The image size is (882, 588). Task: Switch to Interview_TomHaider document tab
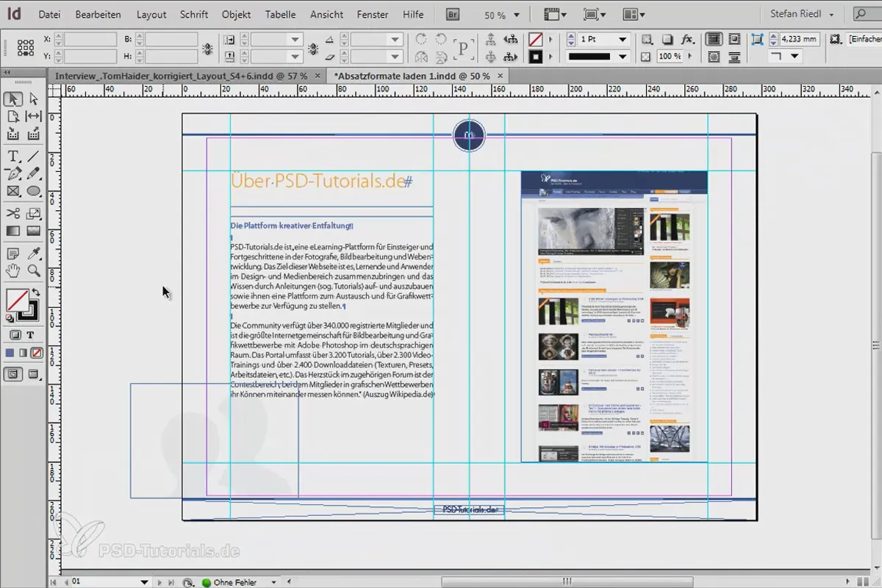[x=181, y=76]
